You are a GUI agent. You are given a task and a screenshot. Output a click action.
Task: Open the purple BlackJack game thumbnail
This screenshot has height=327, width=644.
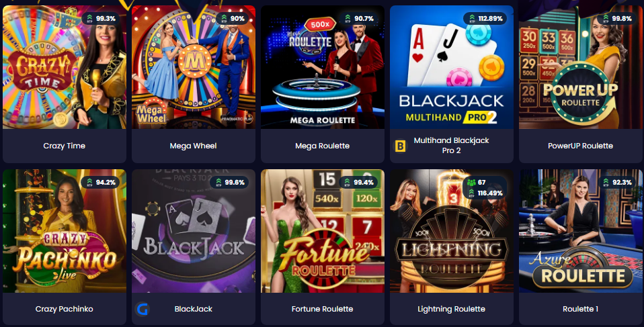pyautogui.click(x=194, y=231)
